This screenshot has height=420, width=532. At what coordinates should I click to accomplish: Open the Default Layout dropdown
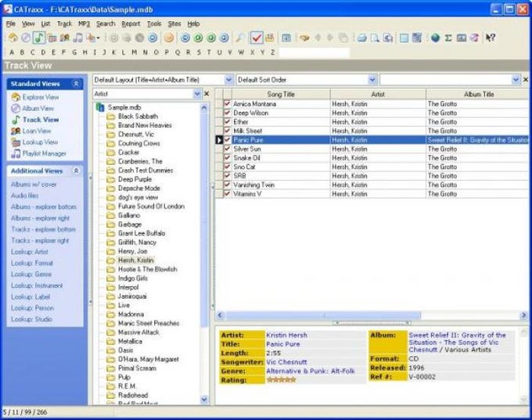[228, 80]
